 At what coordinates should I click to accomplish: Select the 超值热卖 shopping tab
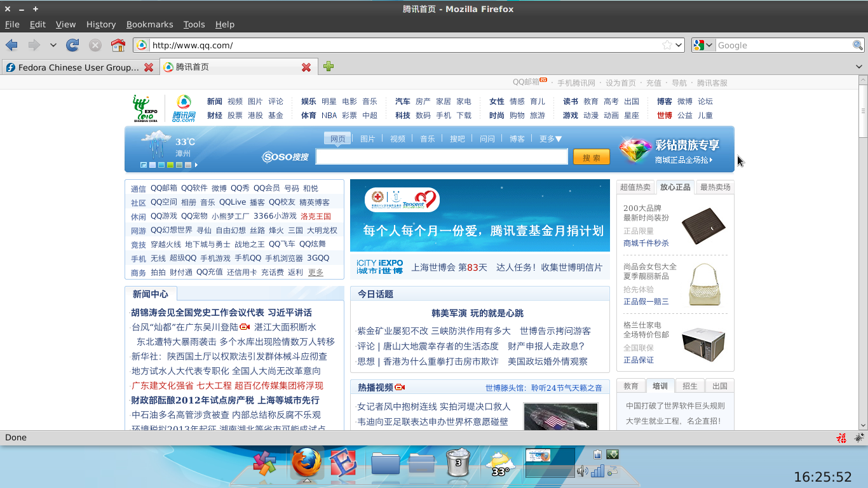pos(635,187)
